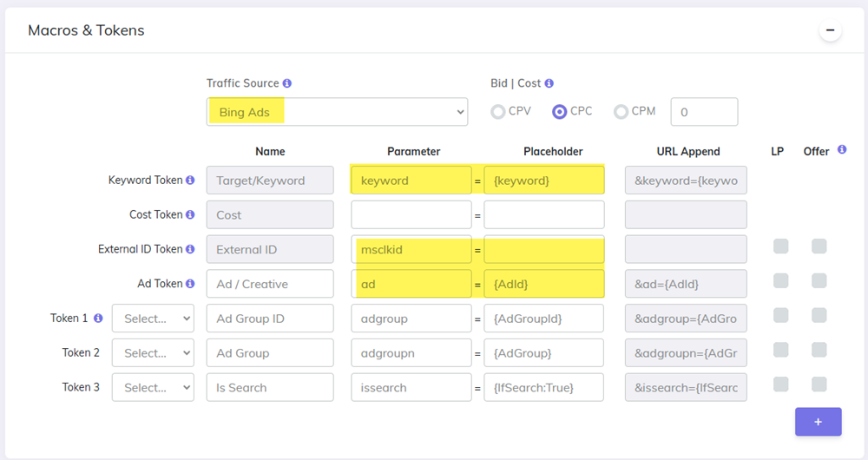Click the Cost Token placeholder field
This screenshot has height=460, width=868.
coord(543,214)
